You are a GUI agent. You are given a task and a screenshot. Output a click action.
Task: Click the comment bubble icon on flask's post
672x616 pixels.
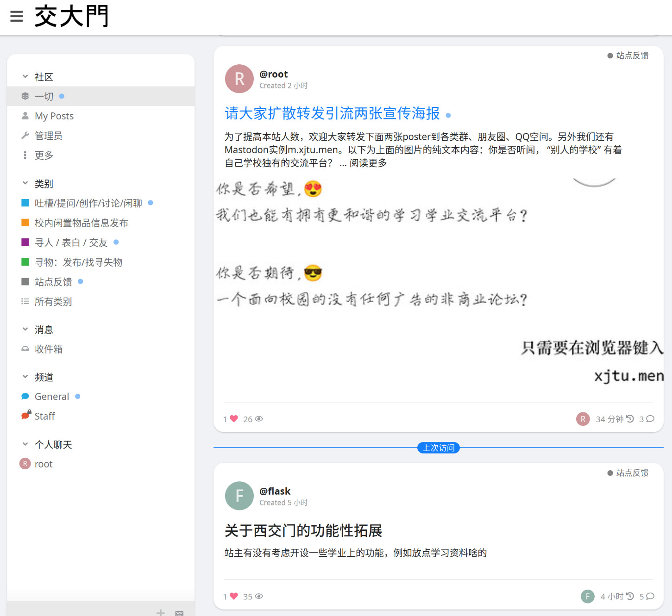(650, 597)
